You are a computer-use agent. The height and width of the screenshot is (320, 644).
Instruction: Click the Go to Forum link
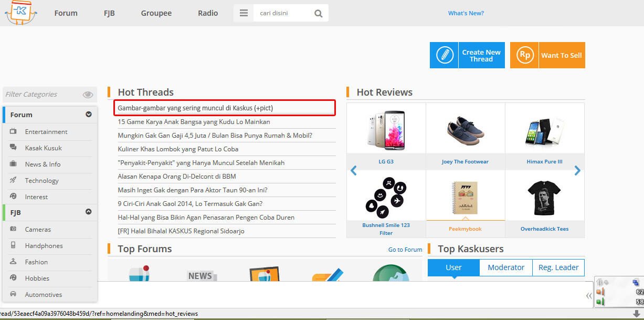click(x=405, y=250)
